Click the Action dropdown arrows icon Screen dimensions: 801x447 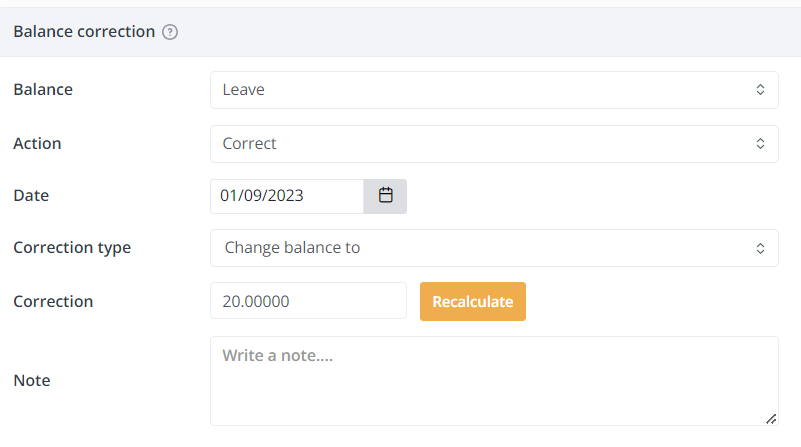(760, 144)
